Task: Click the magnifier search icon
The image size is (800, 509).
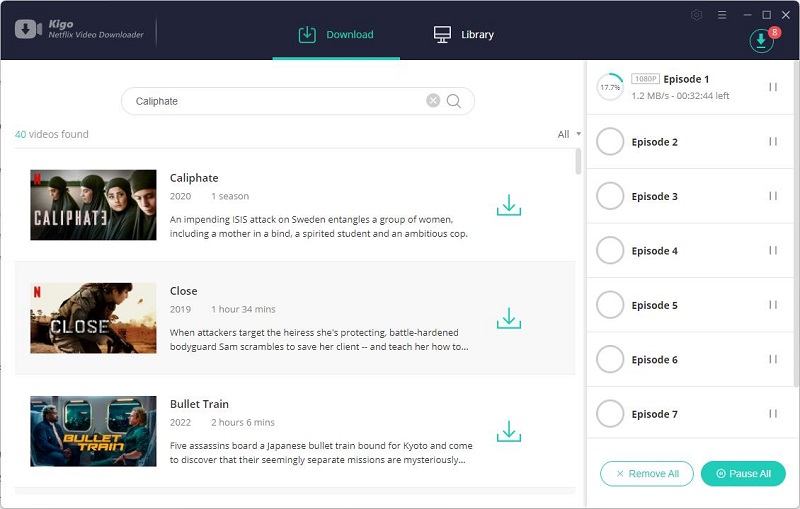Action: 454,101
